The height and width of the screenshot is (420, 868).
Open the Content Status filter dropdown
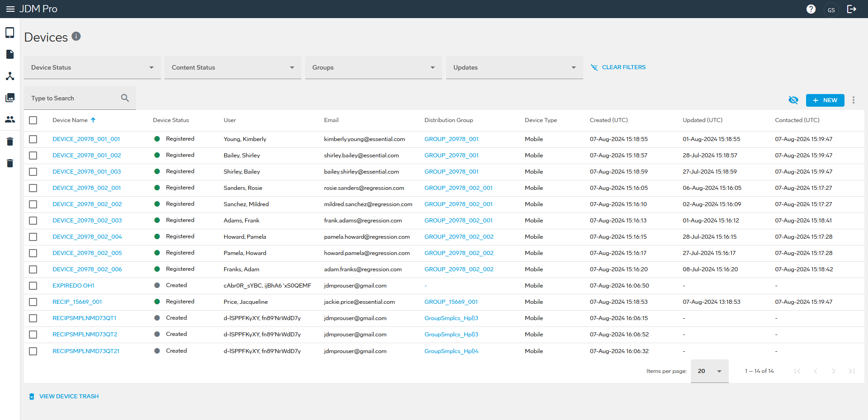click(x=233, y=67)
